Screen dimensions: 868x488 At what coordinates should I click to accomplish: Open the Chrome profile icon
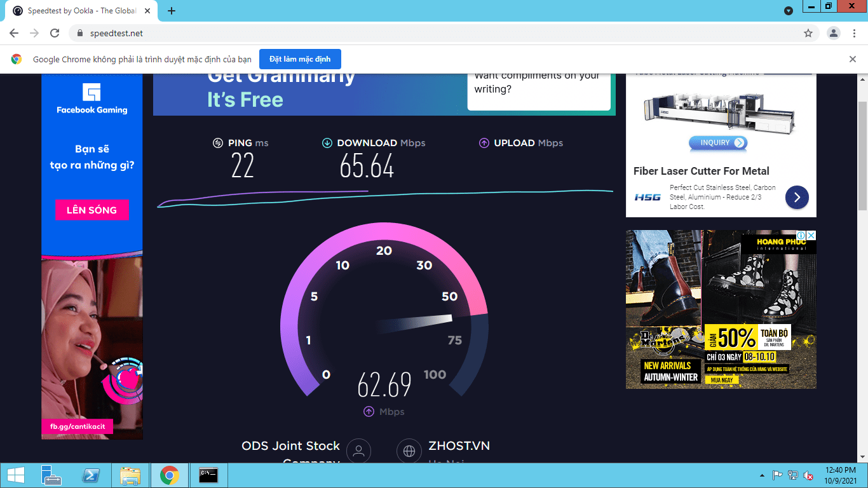click(834, 33)
